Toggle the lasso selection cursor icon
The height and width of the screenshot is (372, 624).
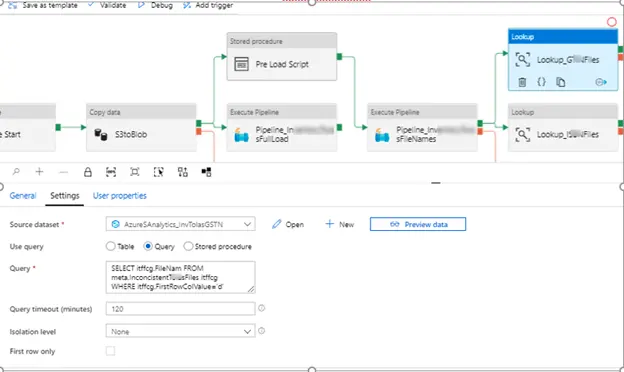(158, 172)
